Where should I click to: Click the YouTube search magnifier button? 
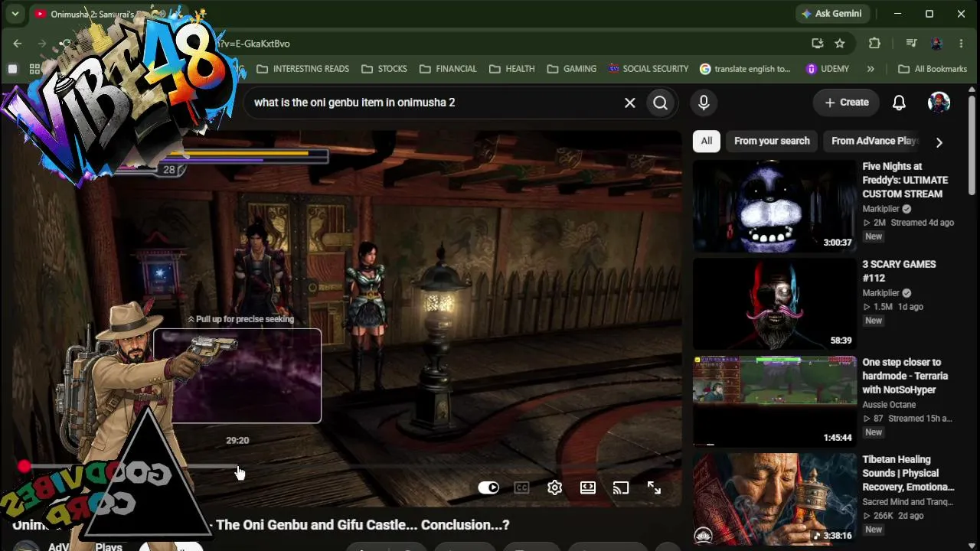click(x=661, y=103)
